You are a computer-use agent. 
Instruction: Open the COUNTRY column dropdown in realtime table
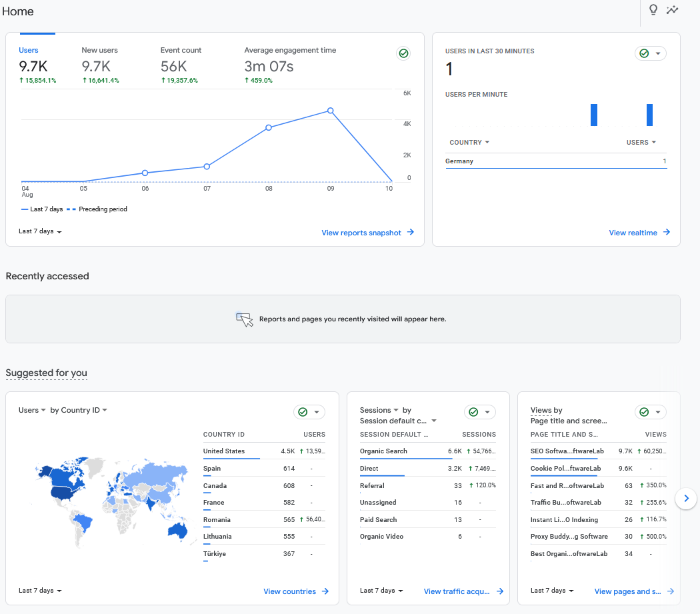[469, 142]
